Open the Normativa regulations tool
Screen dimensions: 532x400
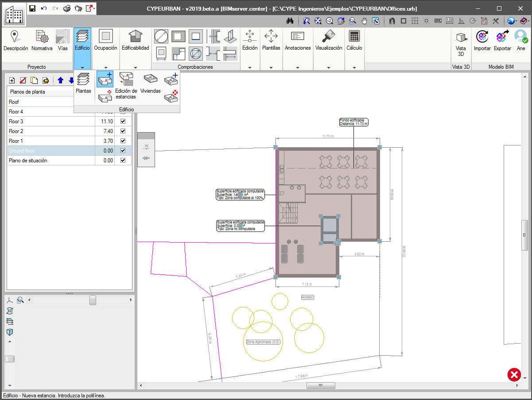pyautogui.click(x=42, y=41)
